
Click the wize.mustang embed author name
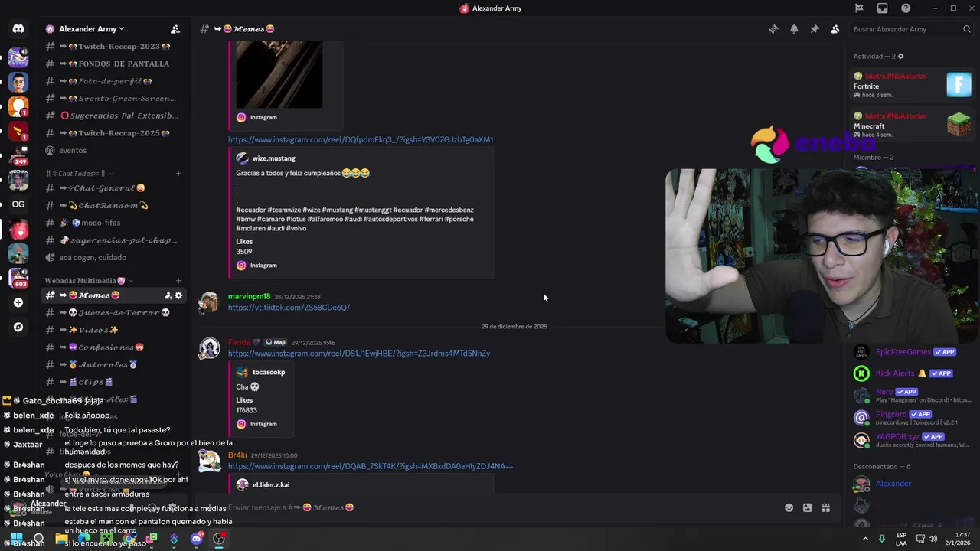[273, 158]
